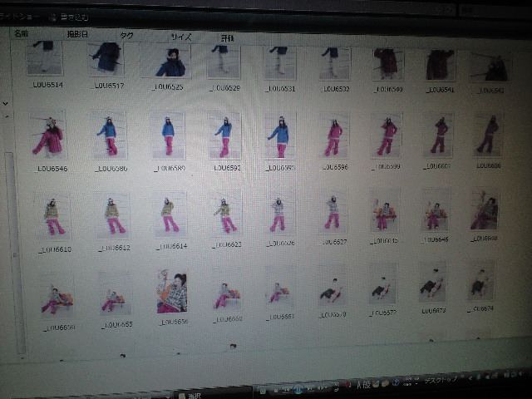Select thumbnail _L0U6673

coord(432,283)
